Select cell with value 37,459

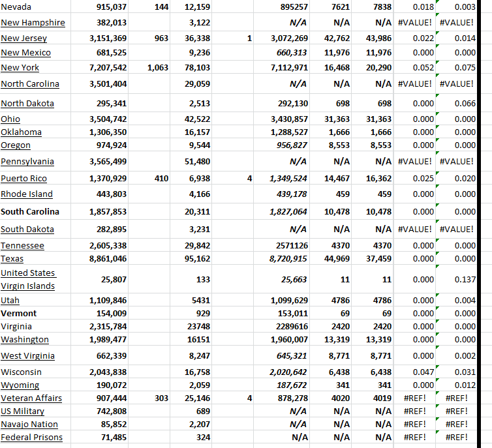[372, 259]
